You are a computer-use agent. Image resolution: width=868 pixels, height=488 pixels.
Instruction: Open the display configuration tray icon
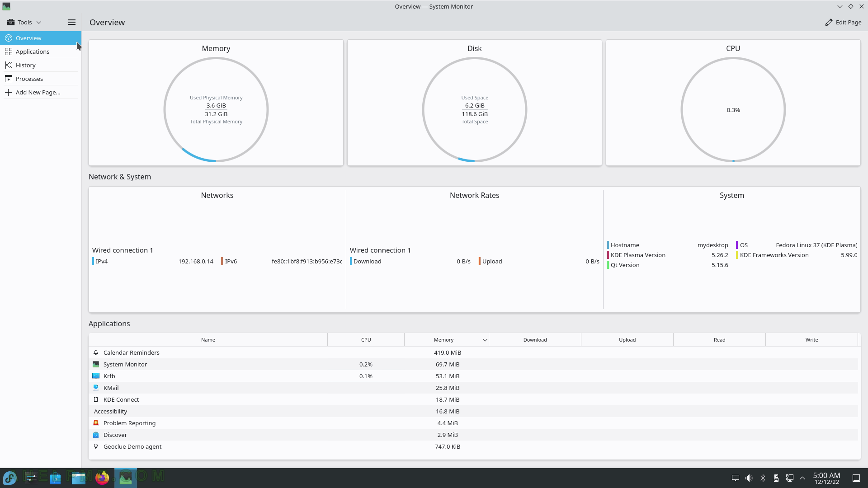(736, 478)
